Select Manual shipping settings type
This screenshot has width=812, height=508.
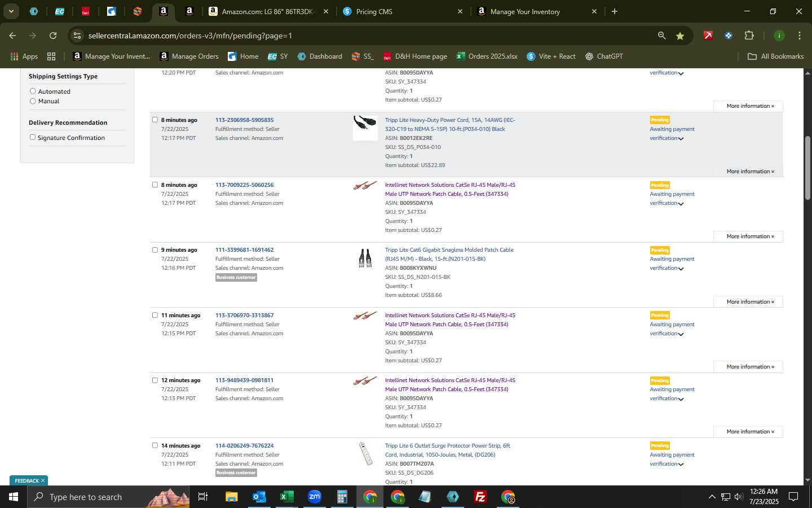pos(33,101)
